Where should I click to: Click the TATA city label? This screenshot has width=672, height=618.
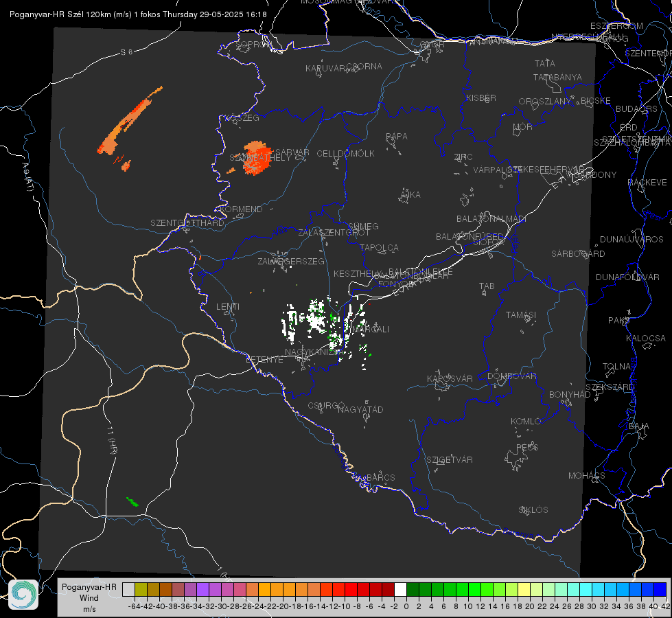tap(545, 63)
